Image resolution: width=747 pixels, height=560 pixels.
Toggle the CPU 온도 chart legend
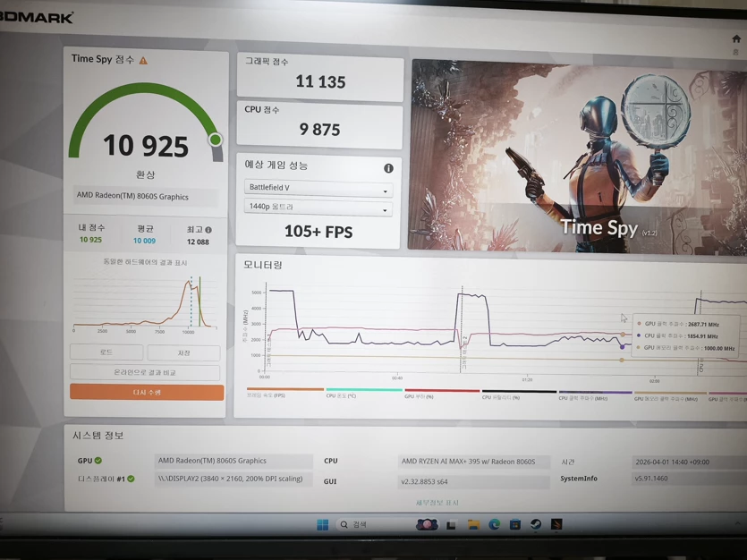click(341, 395)
